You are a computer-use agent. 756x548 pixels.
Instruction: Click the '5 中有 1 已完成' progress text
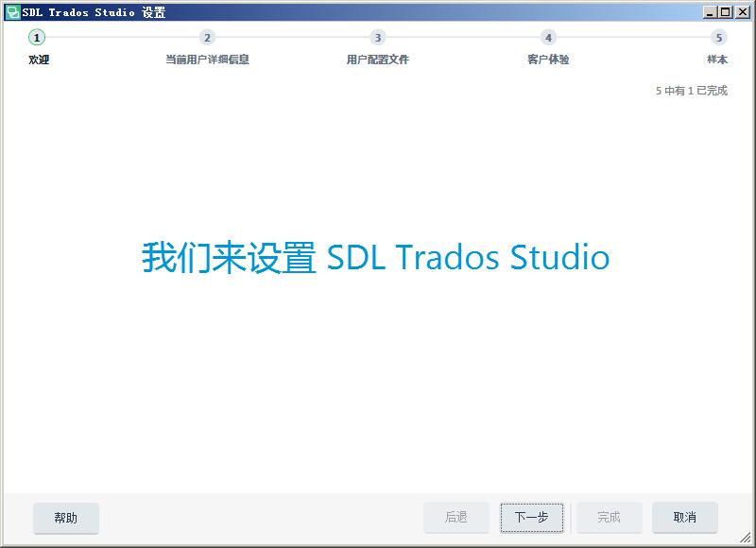point(692,91)
